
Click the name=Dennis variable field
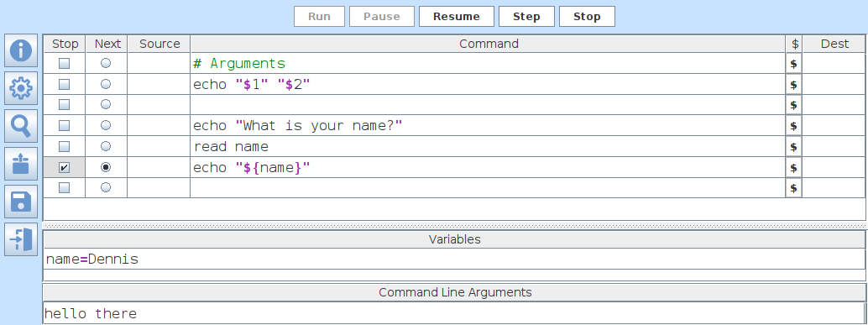(x=454, y=259)
